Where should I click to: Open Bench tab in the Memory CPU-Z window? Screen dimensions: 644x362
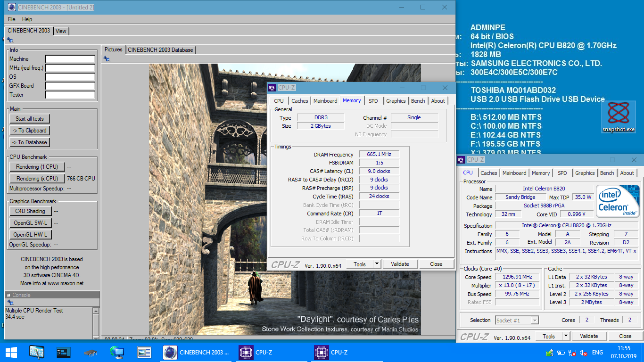(418, 101)
